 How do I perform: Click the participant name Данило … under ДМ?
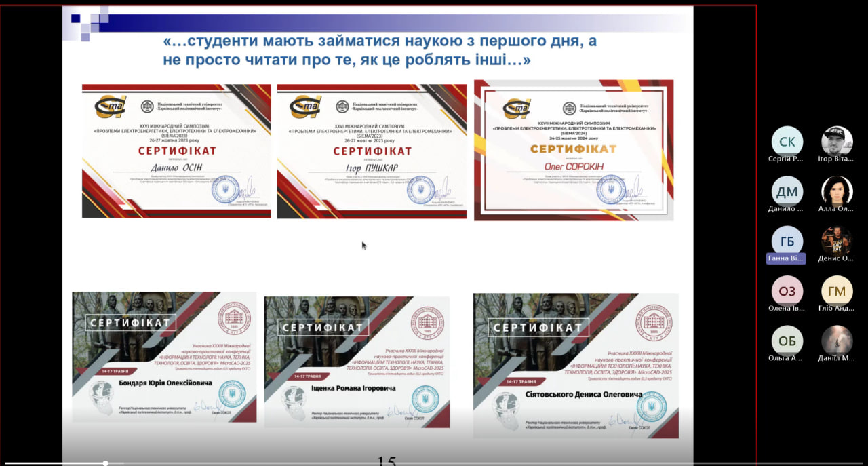pos(786,208)
